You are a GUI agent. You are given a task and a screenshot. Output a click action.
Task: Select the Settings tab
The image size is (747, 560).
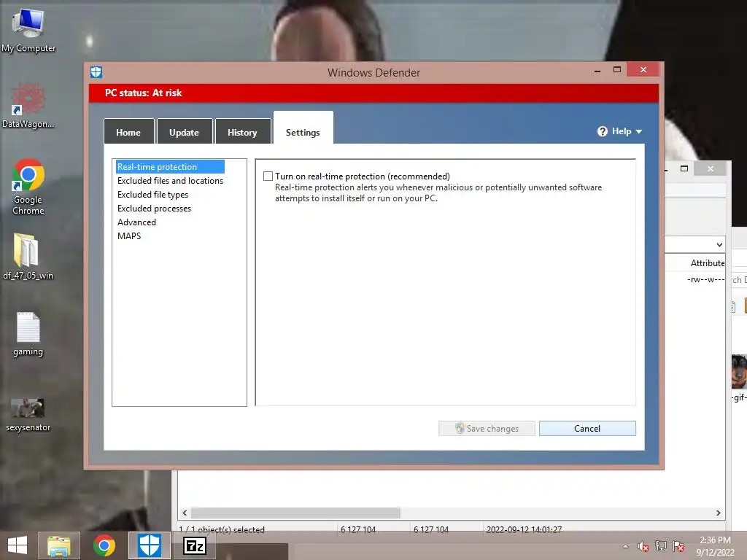point(303,128)
